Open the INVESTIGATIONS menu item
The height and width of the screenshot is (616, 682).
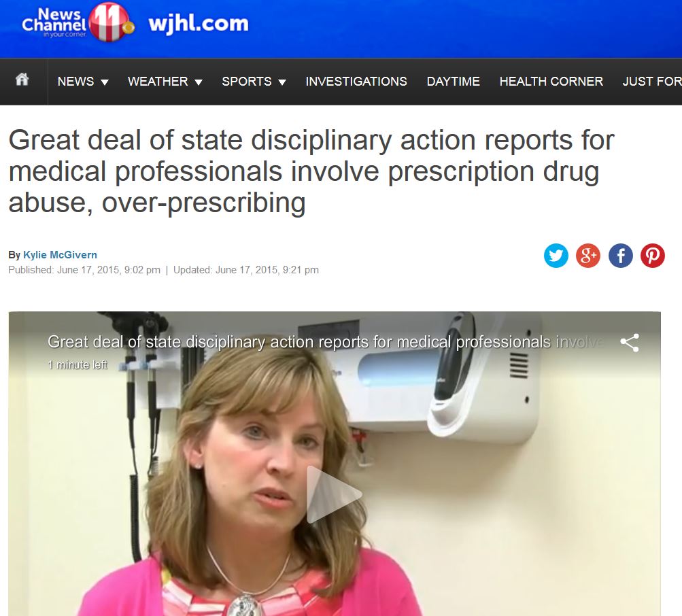point(356,82)
